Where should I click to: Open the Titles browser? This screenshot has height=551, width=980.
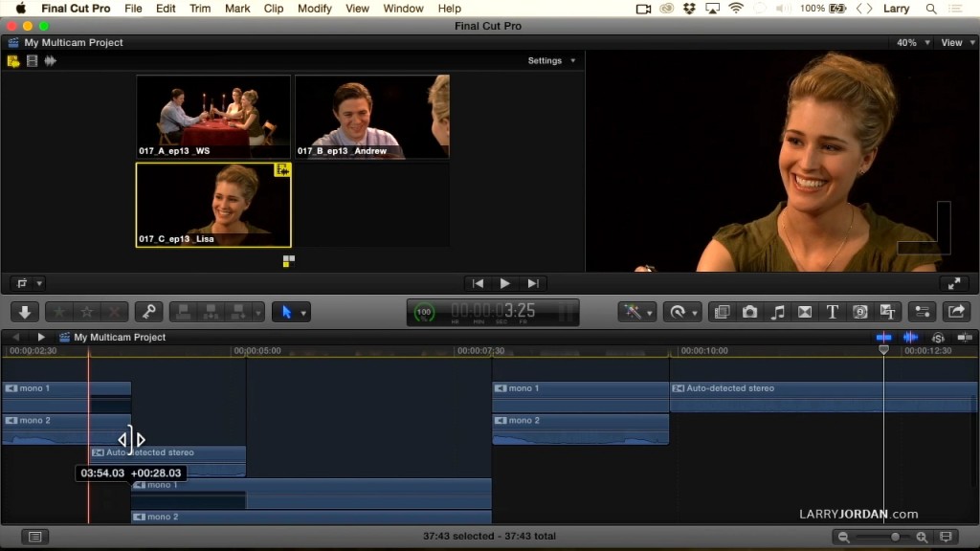click(833, 312)
